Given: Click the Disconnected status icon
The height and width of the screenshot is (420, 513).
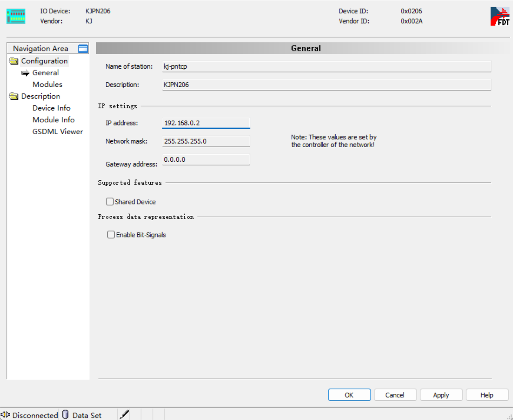Looking at the screenshot, I should (5, 415).
